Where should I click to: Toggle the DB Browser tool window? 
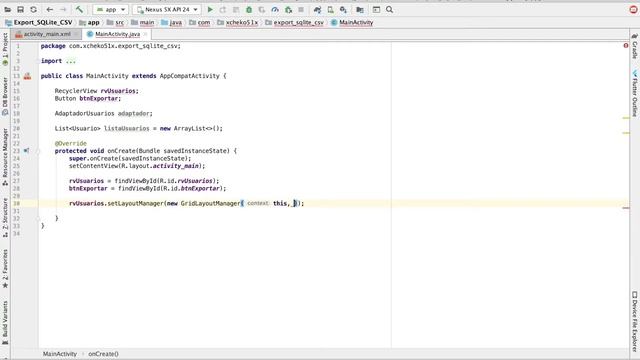point(5,96)
